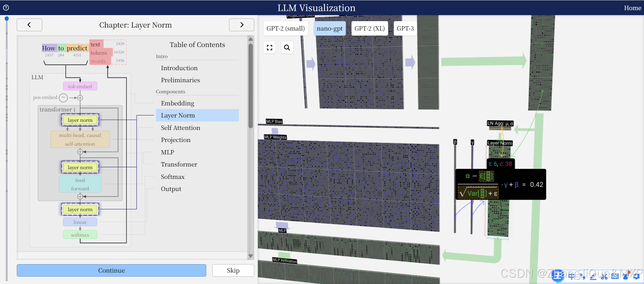The height and width of the screenshot is (284, 644).
Task: Click the input method logo icon
Action: pos(558,276)
